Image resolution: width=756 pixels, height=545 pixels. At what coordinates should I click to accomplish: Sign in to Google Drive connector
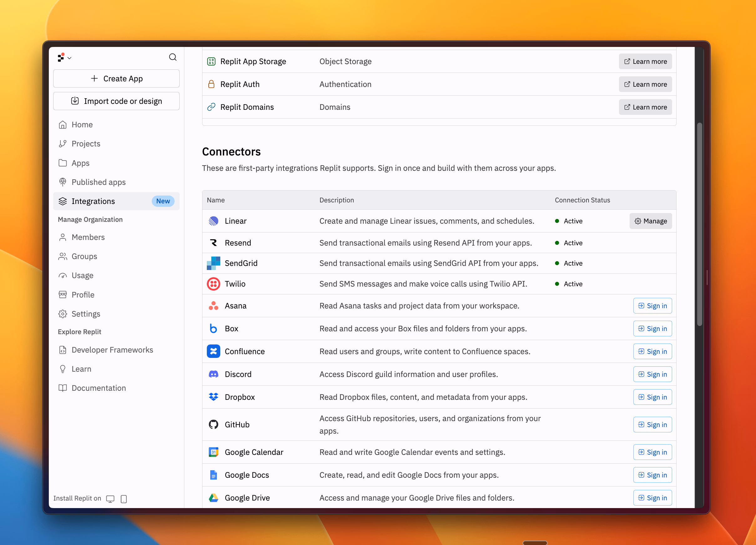click(652, 498)
